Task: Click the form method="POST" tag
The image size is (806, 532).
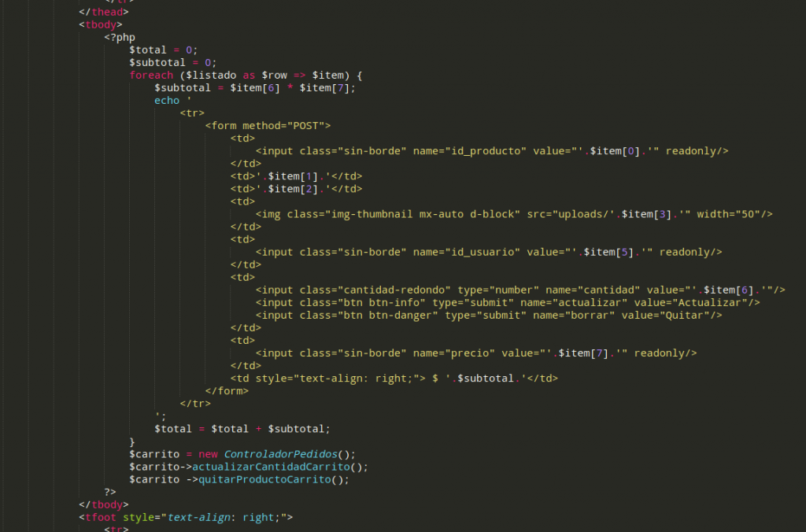Action: [268, 125]
